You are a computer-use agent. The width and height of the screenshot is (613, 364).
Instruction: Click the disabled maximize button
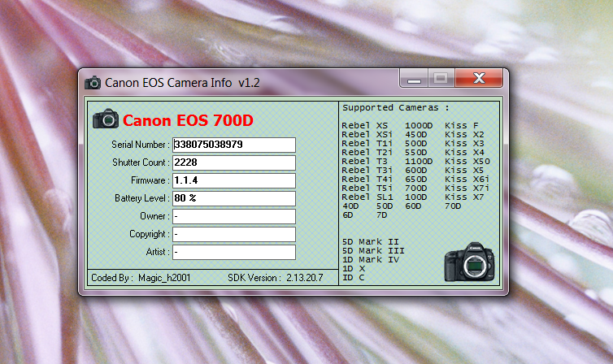pyautogui.click(x=441, y=79)
